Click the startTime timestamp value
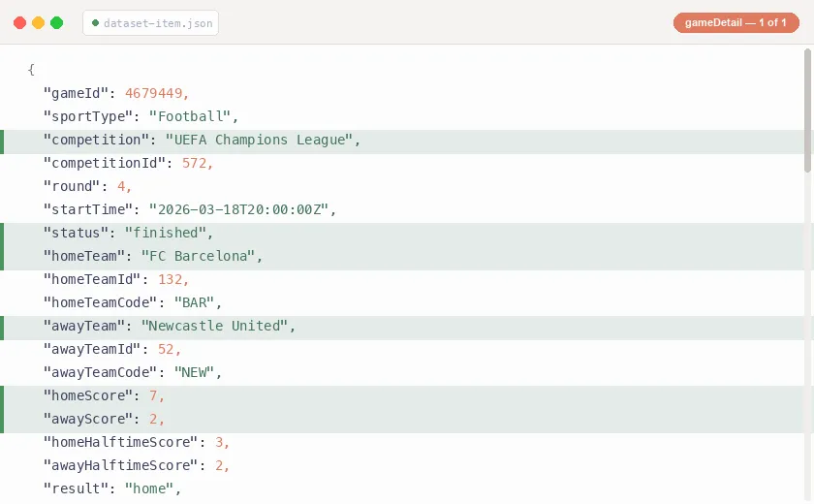Viewport: 814px width, 504px height. (x=241, y=209)
